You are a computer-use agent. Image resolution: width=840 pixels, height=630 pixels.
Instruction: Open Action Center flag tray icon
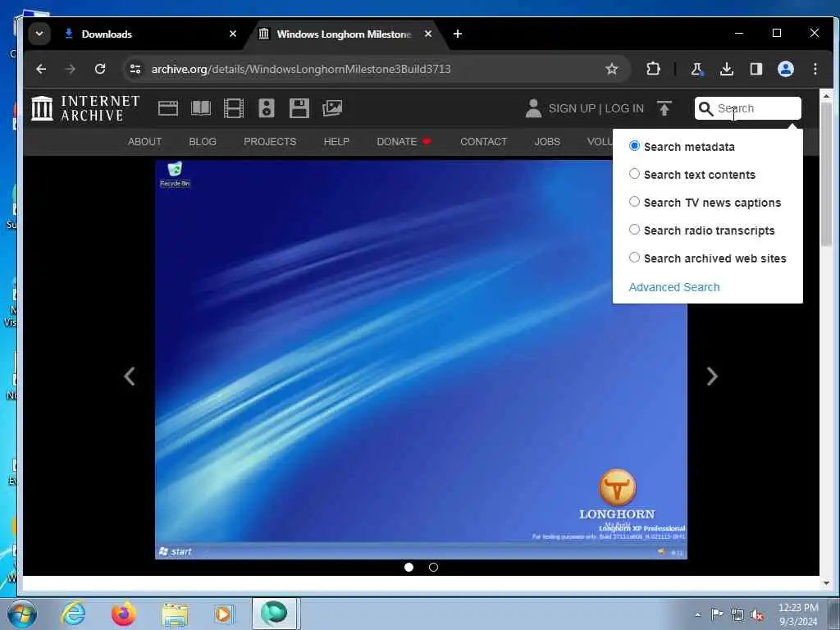717,614
